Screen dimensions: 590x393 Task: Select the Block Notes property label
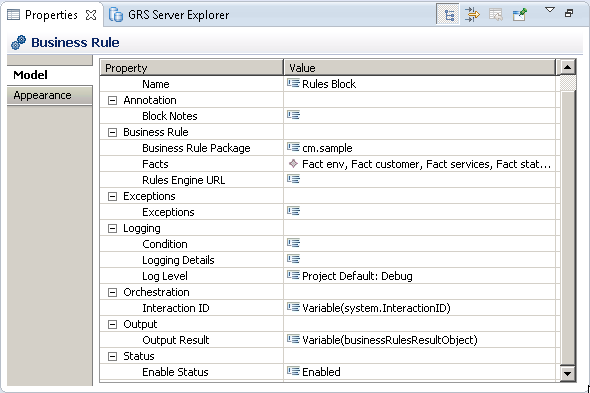[x=170, y=116]
